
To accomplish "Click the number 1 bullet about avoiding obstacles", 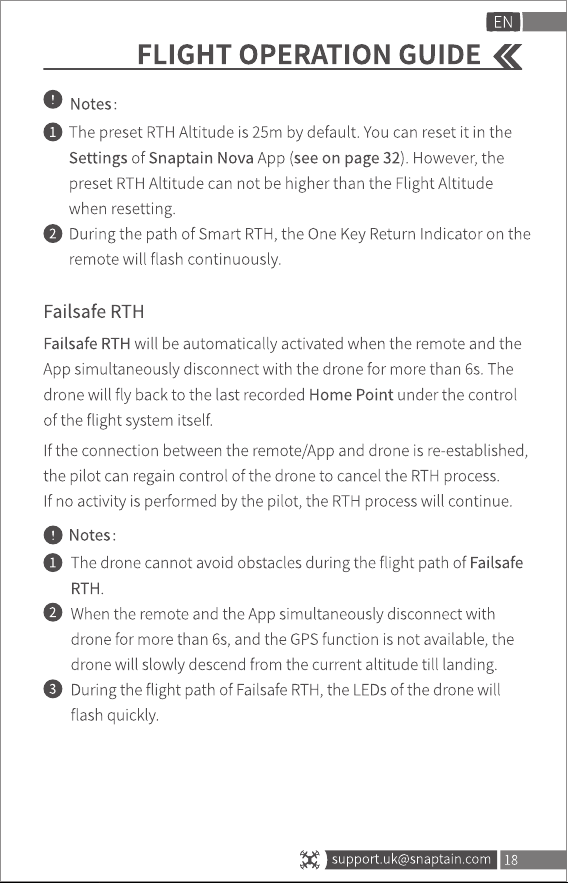I will point(52,563).
